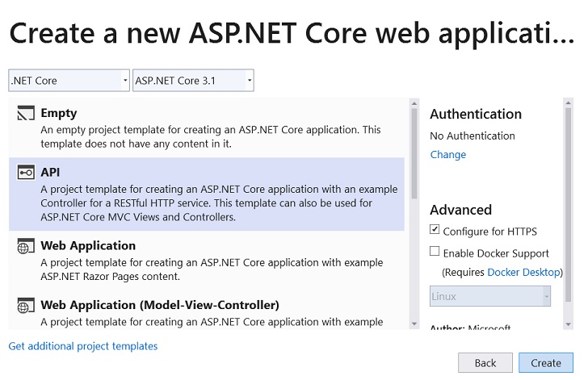Click the API template icon
The height and width of the screenshot is (380, 588).
[x=26, y=173]
